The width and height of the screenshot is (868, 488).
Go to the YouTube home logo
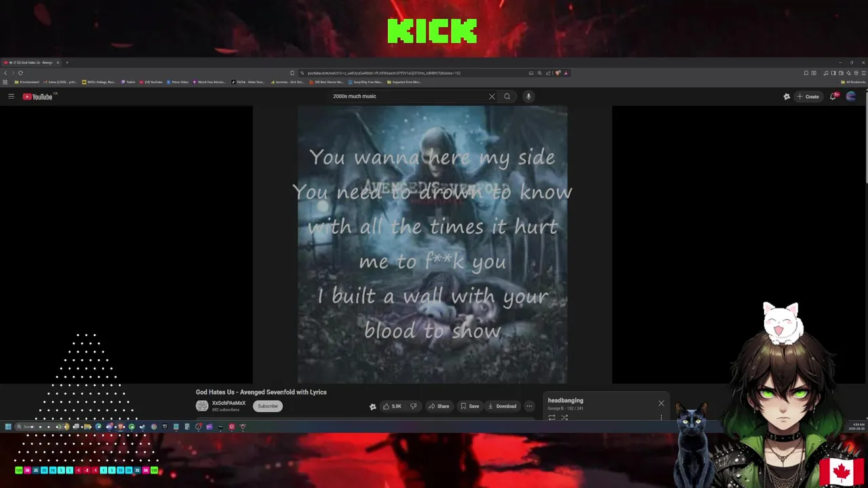(x=37, y=96)
